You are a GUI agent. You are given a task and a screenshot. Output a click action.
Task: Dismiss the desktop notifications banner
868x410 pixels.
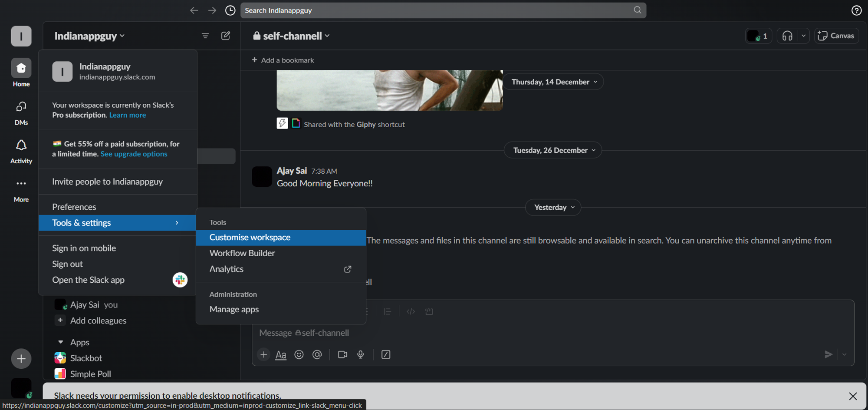[x=853, y=396]
